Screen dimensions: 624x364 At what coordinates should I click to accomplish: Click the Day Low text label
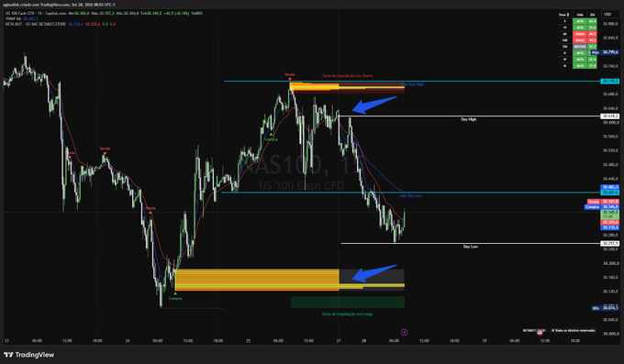[x=471, y=247]
